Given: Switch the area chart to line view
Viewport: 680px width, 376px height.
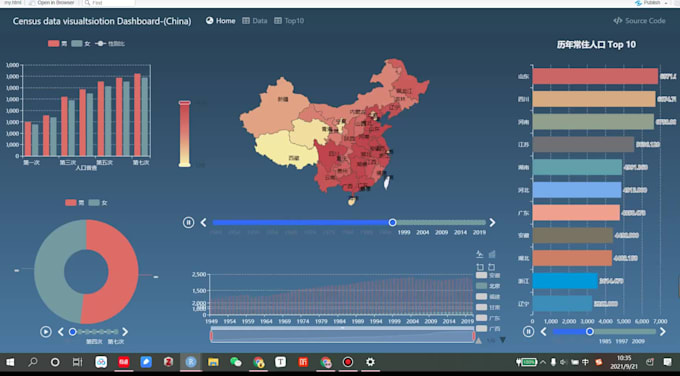Looking at the screenshot, I should (480, 254).
